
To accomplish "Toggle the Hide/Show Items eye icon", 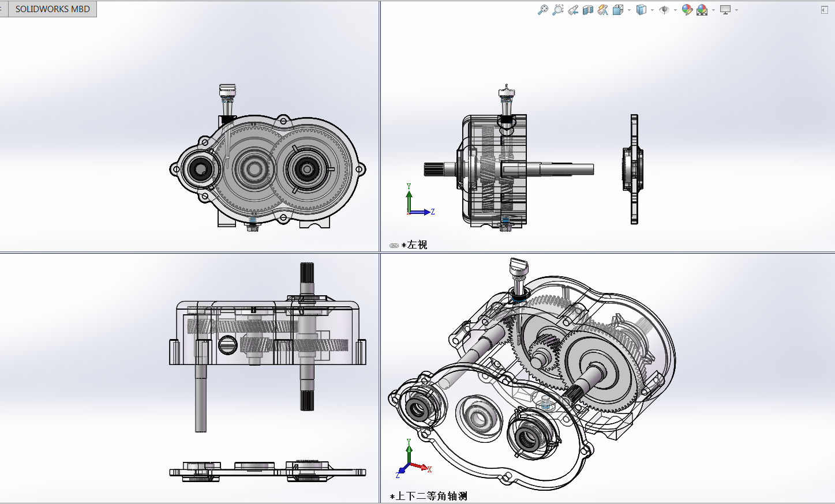I will pos(664,10).
